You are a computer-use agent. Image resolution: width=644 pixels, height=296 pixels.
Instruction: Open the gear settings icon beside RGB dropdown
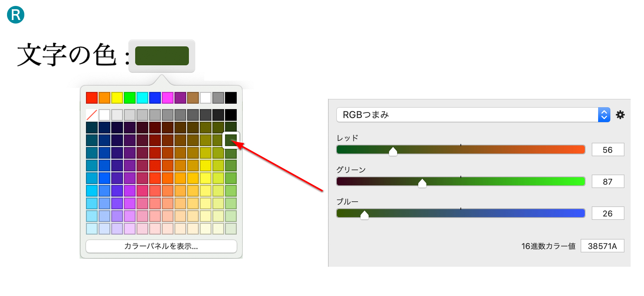point(620,115)
